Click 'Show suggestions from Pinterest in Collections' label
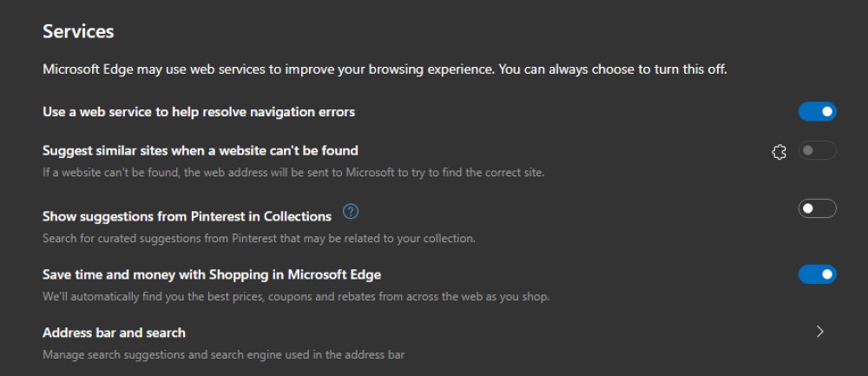 [x=187, y=216]
